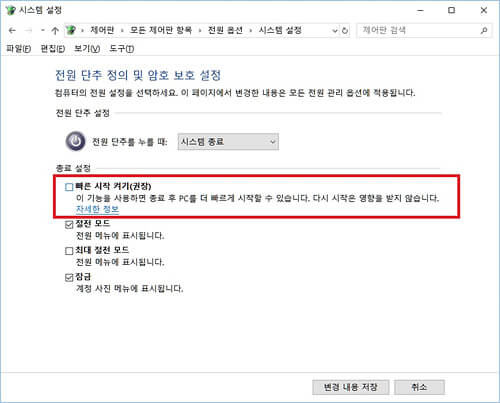The height and width of the screenshot is (403, 500).
Task: Refresh the page with the refresh icon
Action: click(345, 31)
